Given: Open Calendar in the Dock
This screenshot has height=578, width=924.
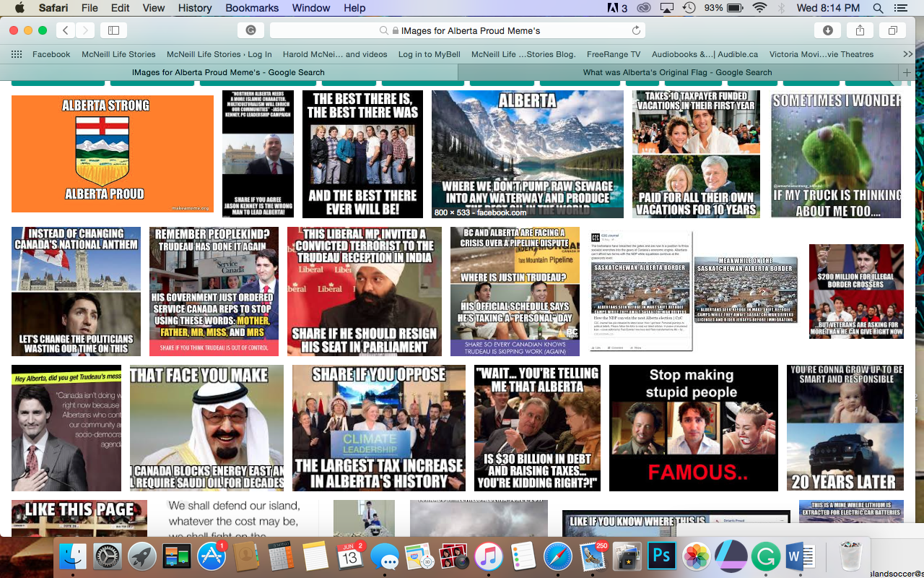Looking at the screenshot, I should pos(350,556).
